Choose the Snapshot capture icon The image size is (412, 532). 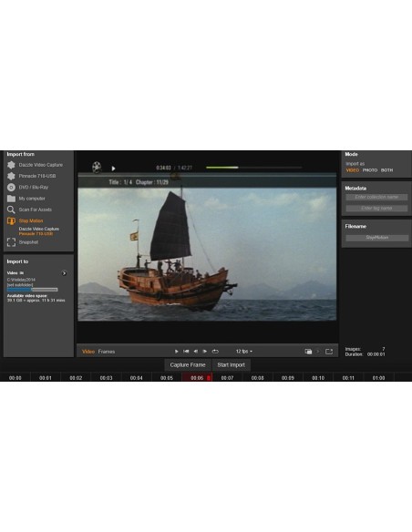pos(11,242)
